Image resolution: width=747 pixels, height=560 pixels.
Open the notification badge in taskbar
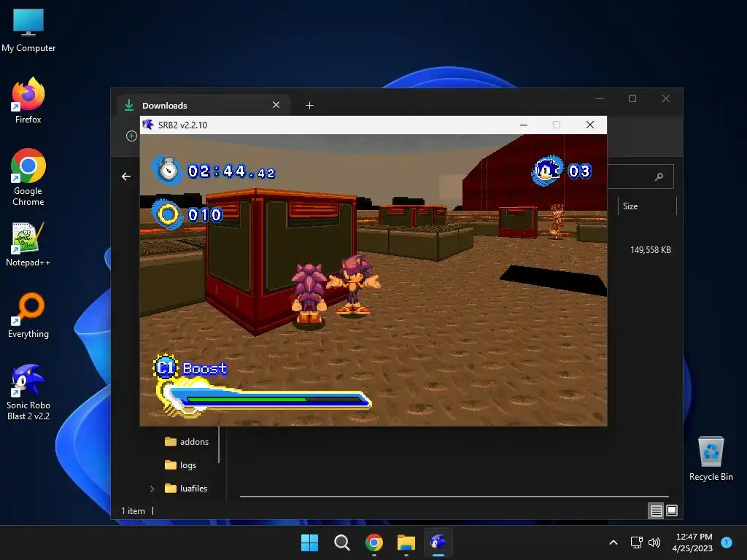pos(727,542)
